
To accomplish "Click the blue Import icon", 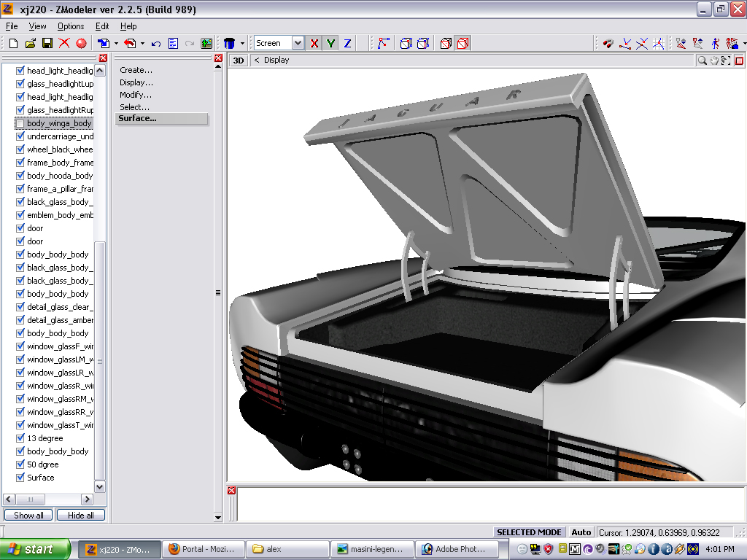I will [104, 43].
